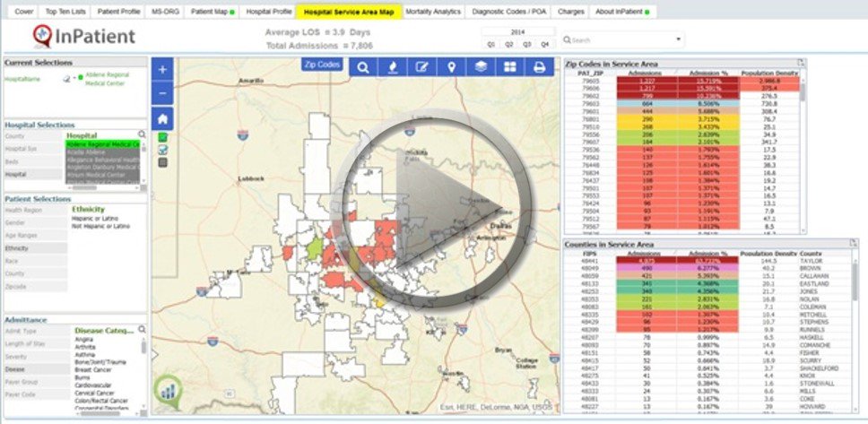
Task: Select Cardiovascular disease category
Action: 91,385
